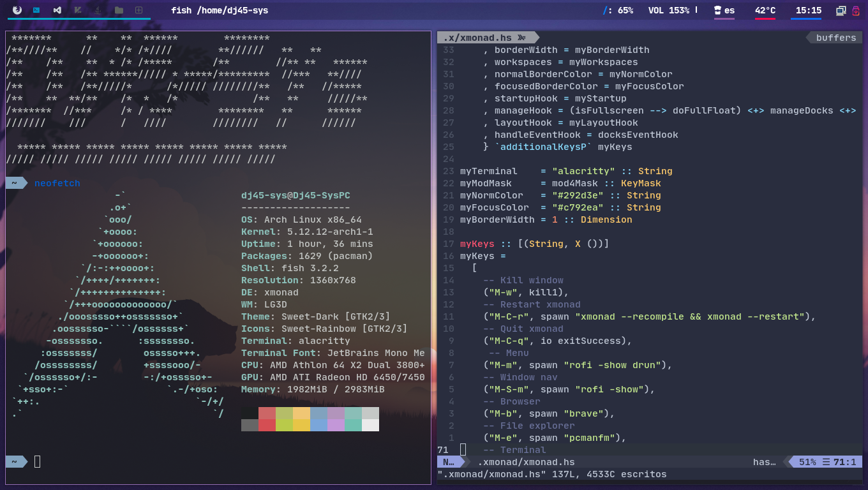Select the Java coffee-cup workspace icon
868x490 pixels.
pyautogui.click(x=98, y=10)
